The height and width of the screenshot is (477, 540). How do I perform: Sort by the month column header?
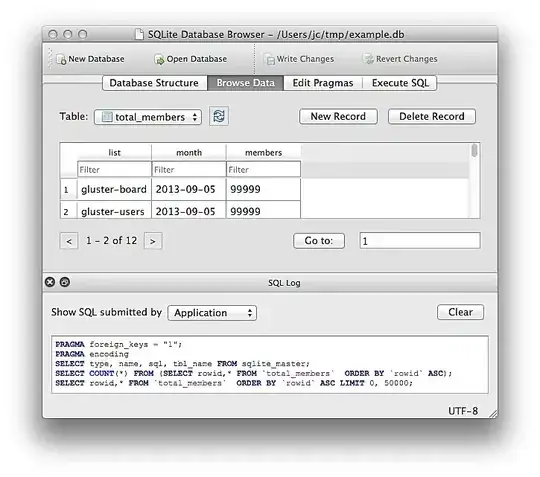189,152
